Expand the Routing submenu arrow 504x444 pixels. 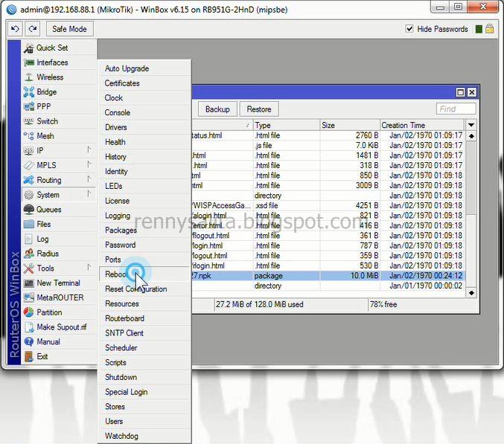click(89, 179)
